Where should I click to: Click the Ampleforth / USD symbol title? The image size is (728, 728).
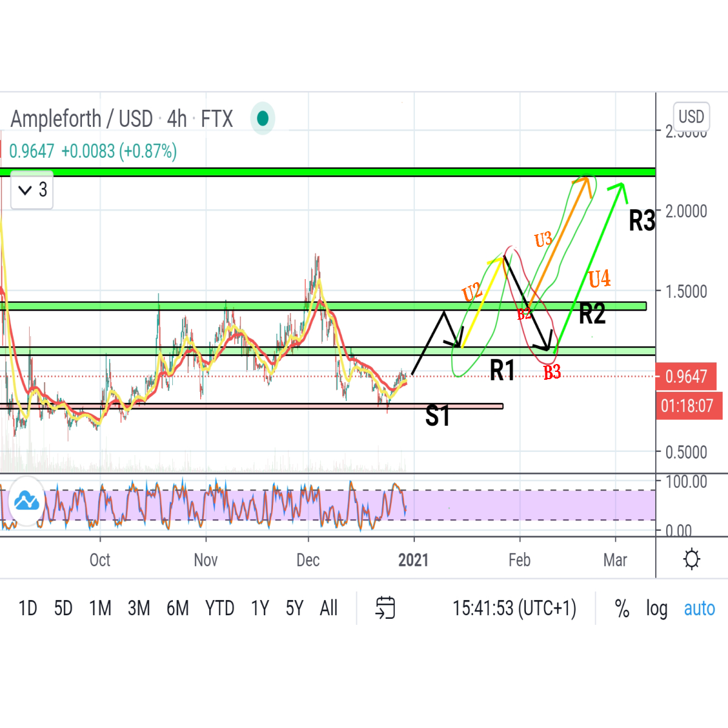(x=81, y=119)
